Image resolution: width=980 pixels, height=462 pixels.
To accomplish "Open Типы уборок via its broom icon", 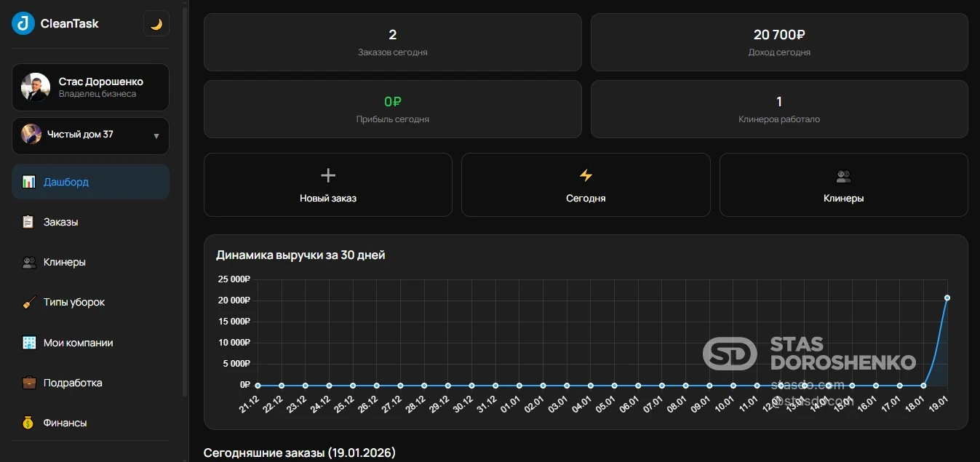I will (x=28, y=302).
